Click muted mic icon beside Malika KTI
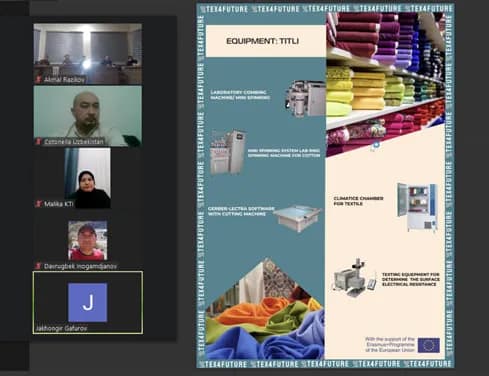This screenshot has height=376, width=489. point(38,204)
